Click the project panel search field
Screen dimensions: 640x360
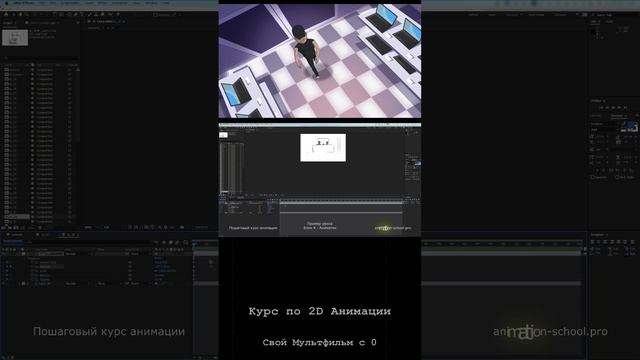[x=41, y=58]
